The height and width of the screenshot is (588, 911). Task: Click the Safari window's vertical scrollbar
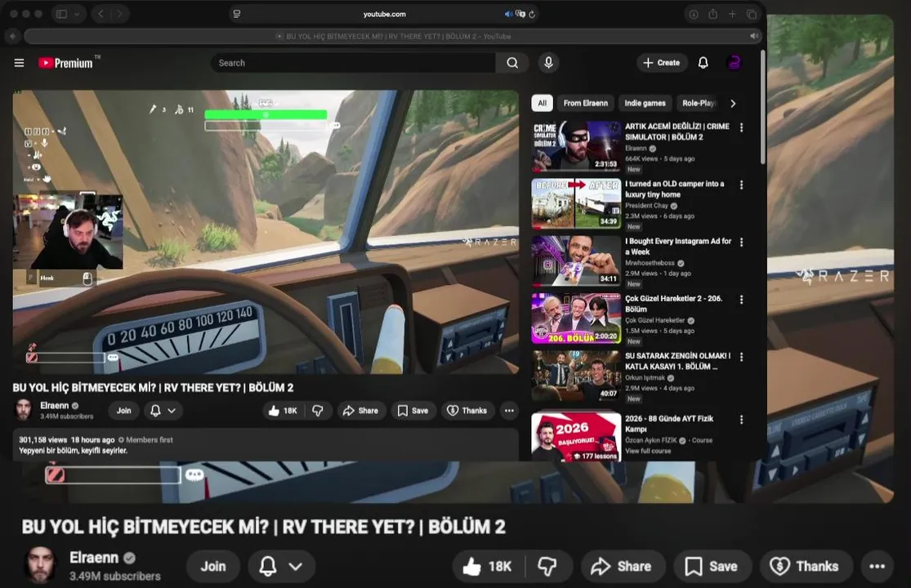(x=762, y=107)
